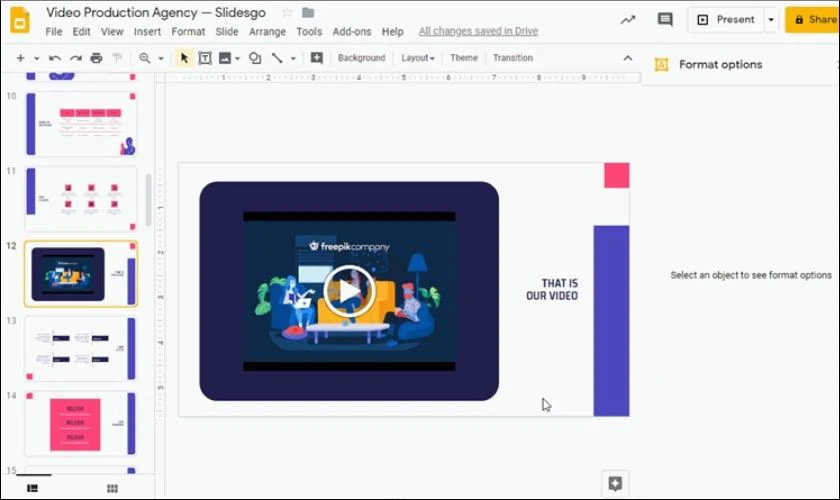Open the line type dropdown arrow
This screenshot has width=840, height=500.
tap(293, 58)
